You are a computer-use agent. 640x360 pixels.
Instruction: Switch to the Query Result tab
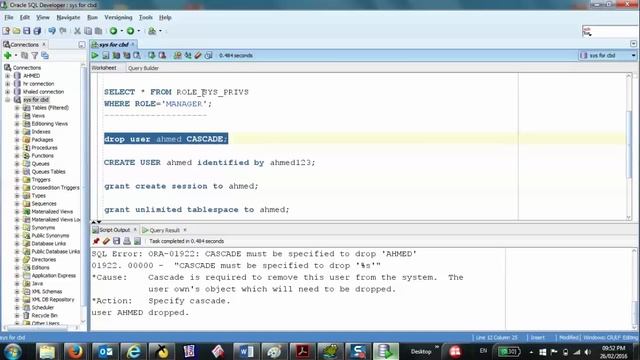coord(164,230)
